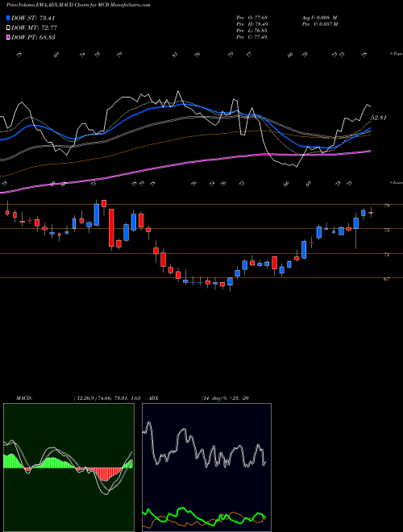403x532 pixels.
Task: Click the 'Pre H: 78.49' value
Action: click(x=252, y=24)
